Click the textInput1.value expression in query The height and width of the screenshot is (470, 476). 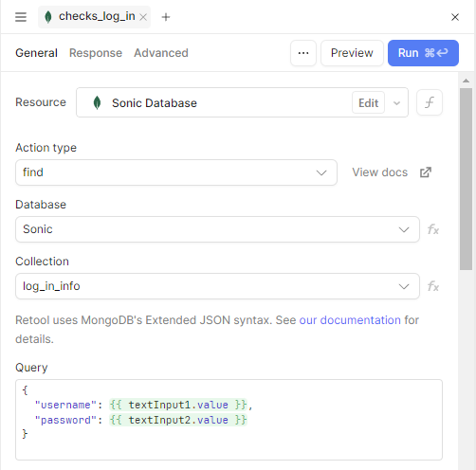(x=178, y=405)
